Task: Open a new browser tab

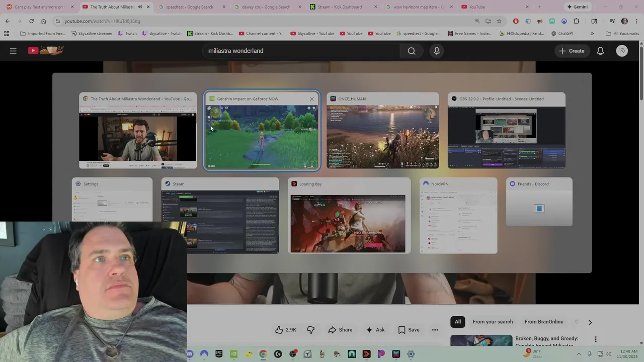Action: [x=539, y=7]
